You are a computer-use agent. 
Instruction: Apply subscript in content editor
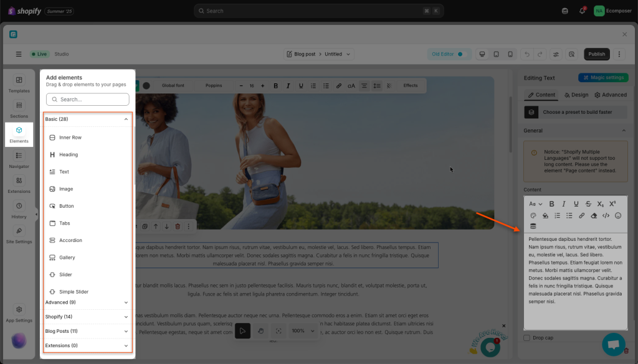[x=600, y=204]
